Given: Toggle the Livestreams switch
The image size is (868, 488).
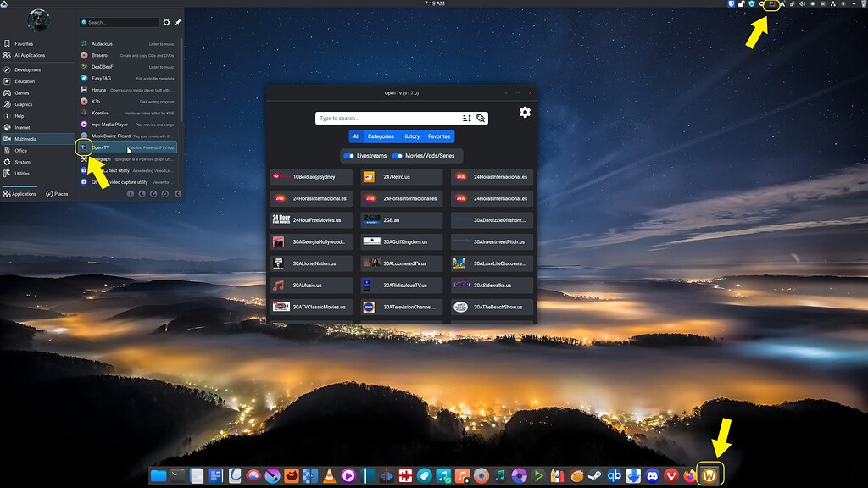Looking at the screenshot, I should coord(348,156).
